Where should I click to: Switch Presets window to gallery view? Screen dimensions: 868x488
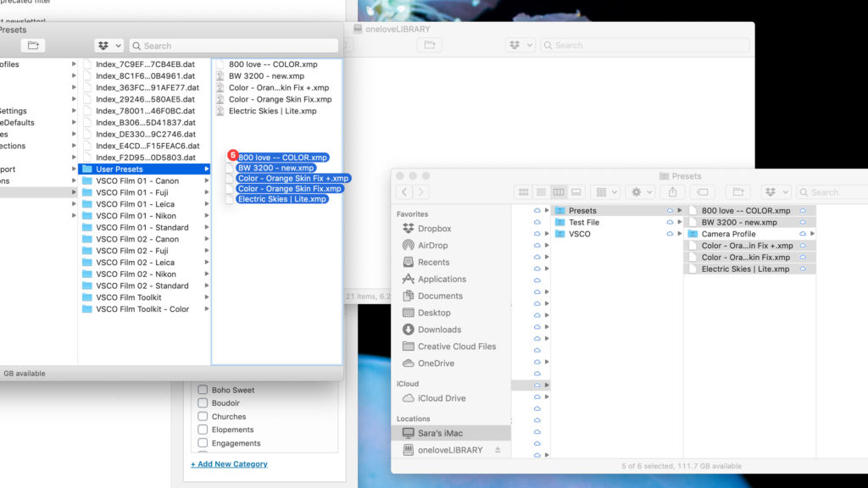[x=576, y=192]
